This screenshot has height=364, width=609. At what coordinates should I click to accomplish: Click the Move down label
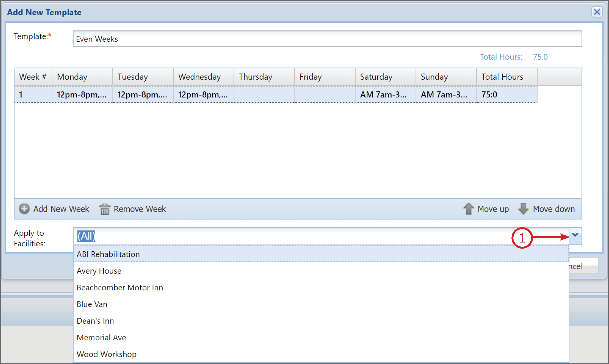point(554,209)
